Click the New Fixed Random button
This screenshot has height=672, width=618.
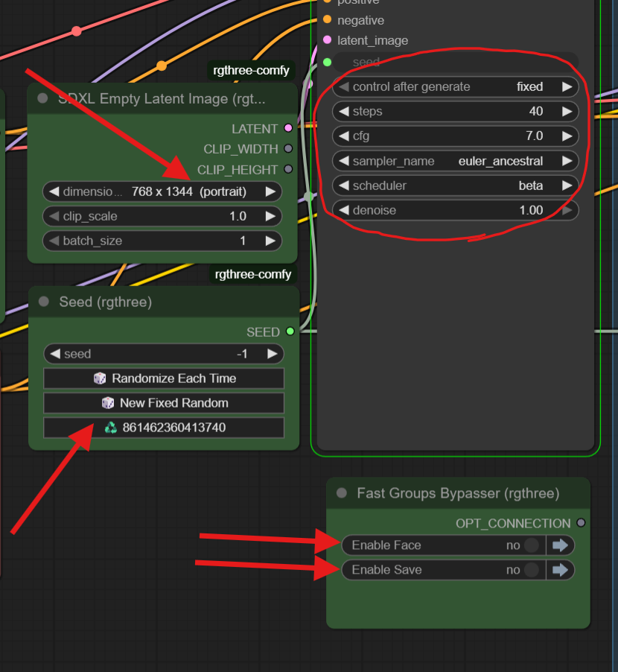pos(164,402)
